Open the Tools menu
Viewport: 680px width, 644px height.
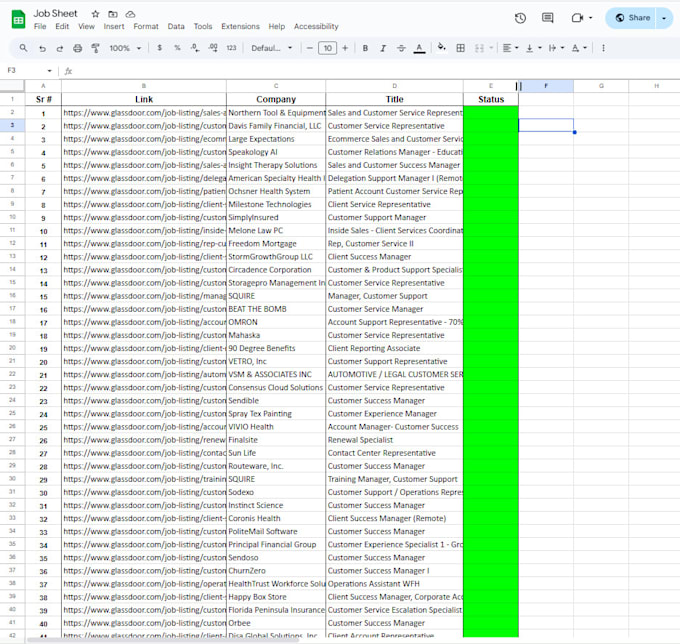pos(203,26)
